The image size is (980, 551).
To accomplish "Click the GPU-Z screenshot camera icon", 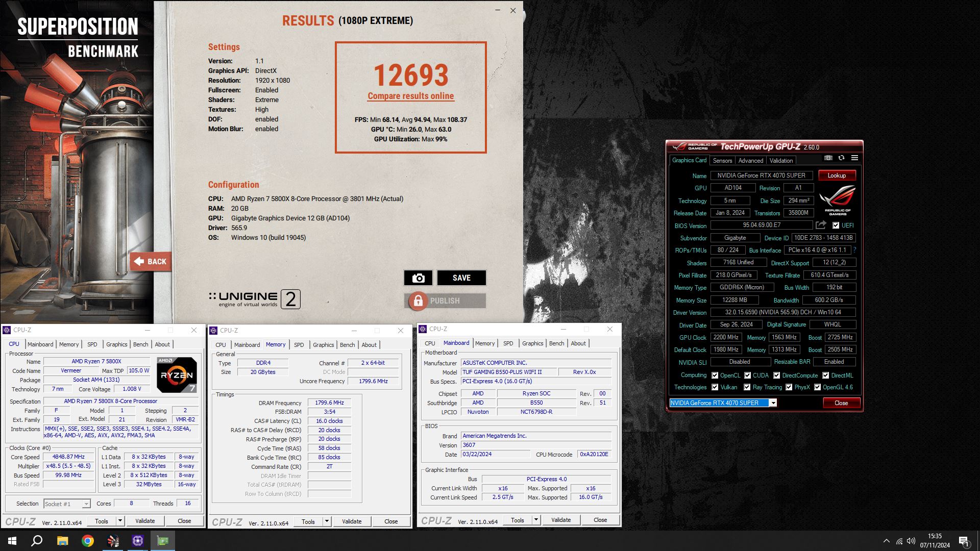I will click(828, 158).
